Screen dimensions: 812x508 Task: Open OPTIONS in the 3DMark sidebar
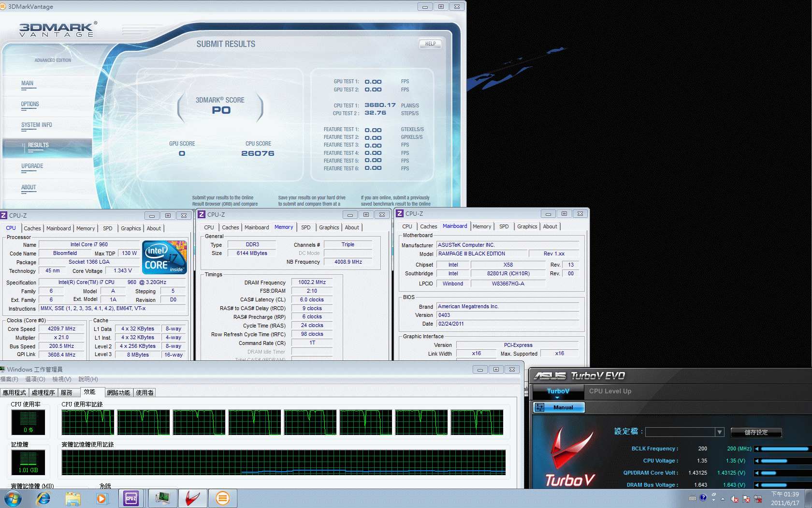[30, 104]
